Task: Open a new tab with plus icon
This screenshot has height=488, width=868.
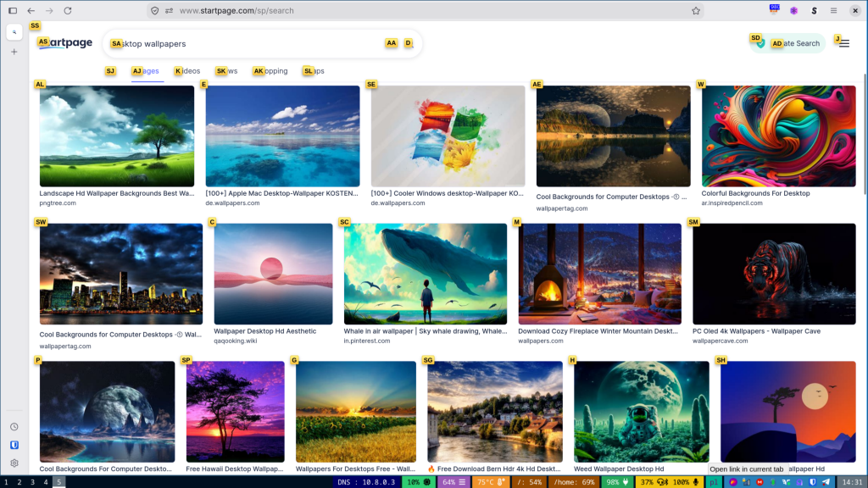Action: (x=14, y=52)
